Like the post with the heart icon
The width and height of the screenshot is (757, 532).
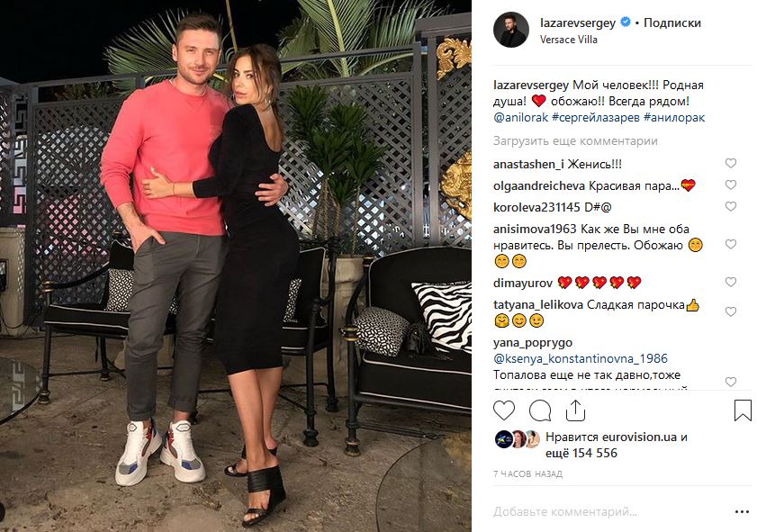click(503, 410)
